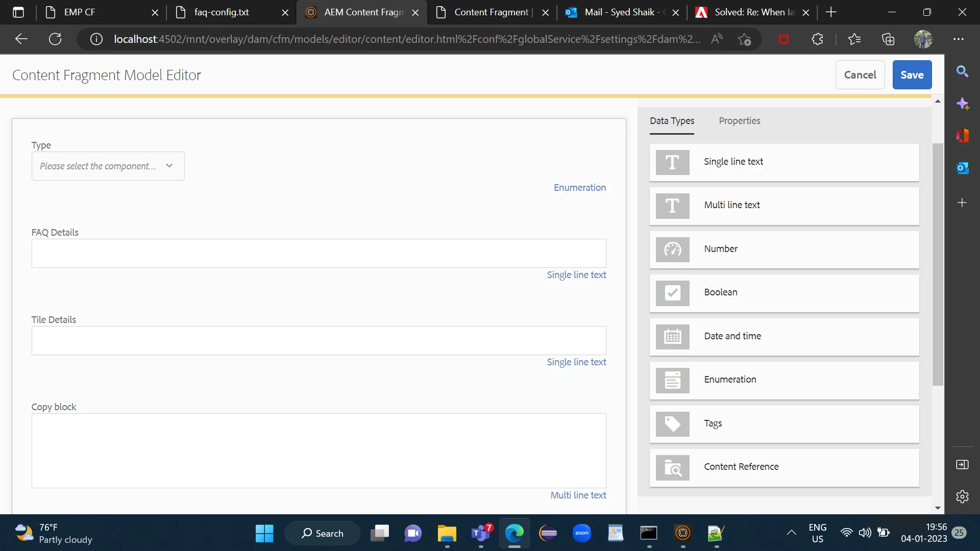Click the Cancel button
Screen dimensions: 980x551
pos(860,75)
